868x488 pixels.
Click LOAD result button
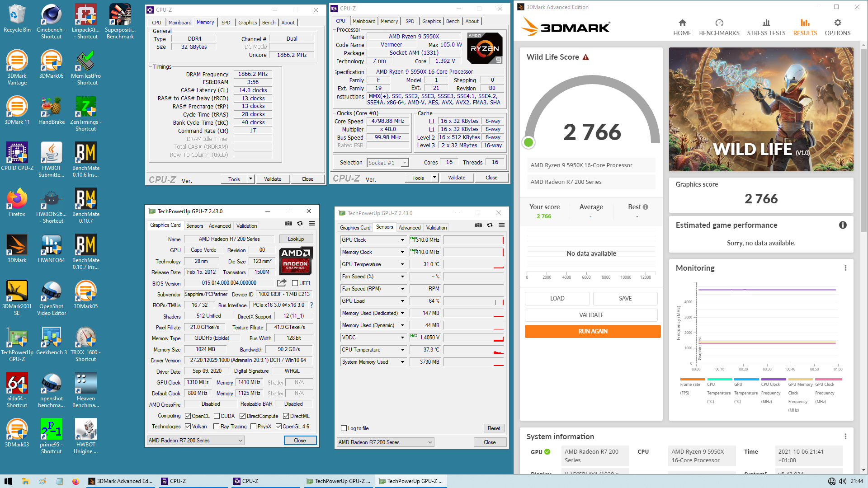click(x=557, y=298)
